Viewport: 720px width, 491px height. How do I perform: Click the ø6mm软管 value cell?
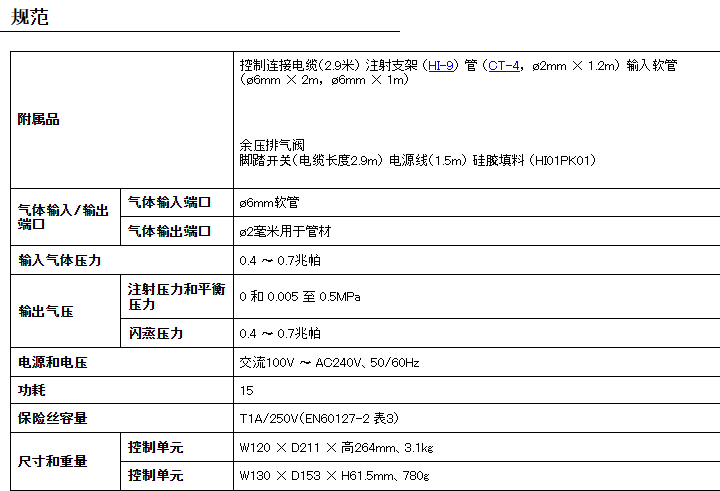pos(269,202)
